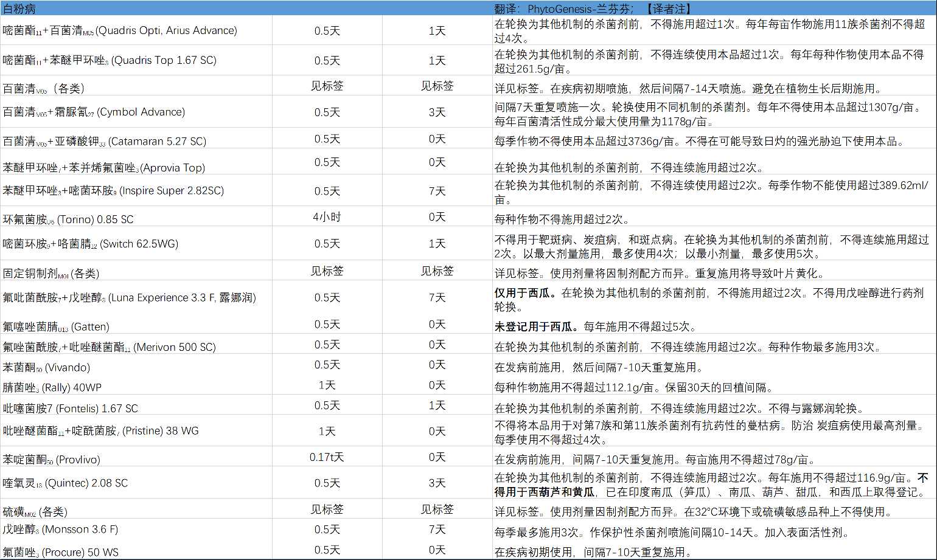Click the 3天 cell in the Cymbol Advance row

437,112
